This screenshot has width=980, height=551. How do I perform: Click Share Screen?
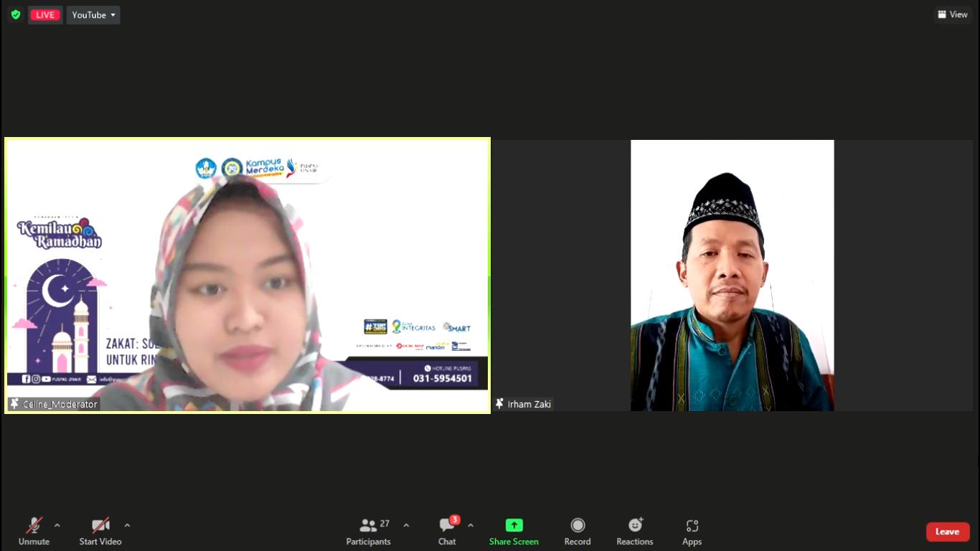coord(514,531)
